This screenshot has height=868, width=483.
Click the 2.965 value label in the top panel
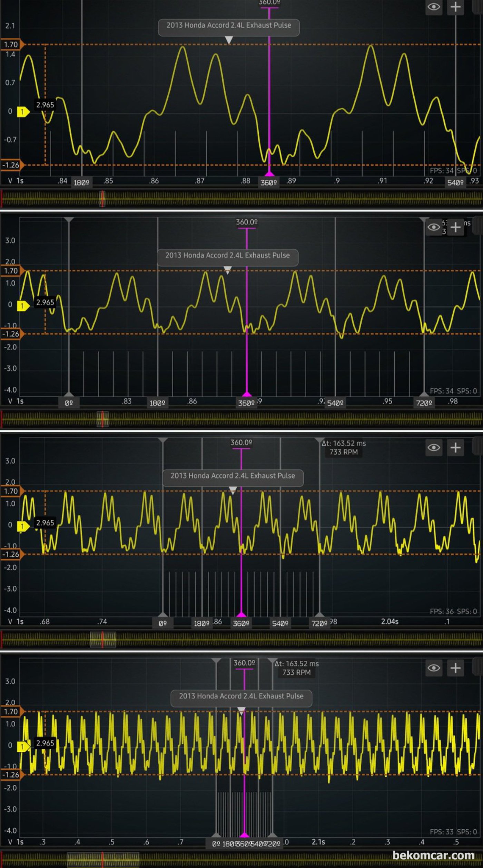click(x=45, y=105)
